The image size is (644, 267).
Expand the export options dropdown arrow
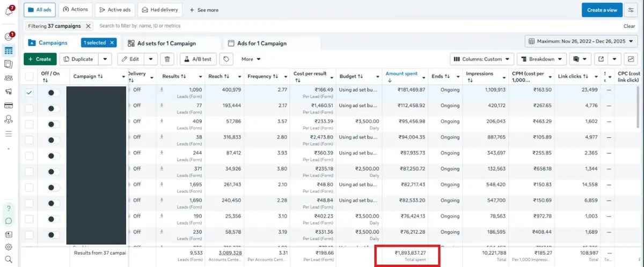tap(615, 59)
